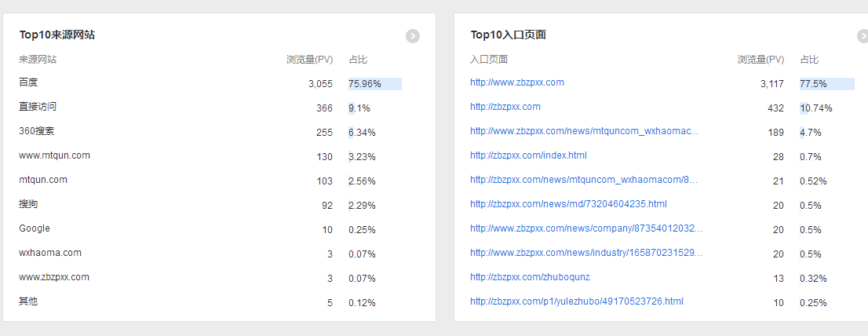Open the news/industry/165870231529 link
The image size is (868, 336).
pyautogui.click(x=586, y=253)
